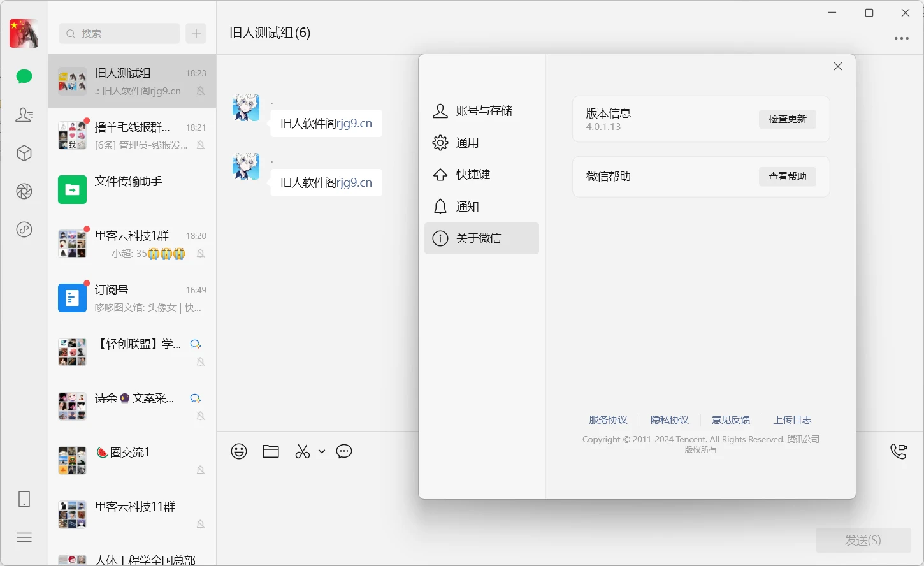Open the 里客云科技11群 conversation

pos(133,515)
